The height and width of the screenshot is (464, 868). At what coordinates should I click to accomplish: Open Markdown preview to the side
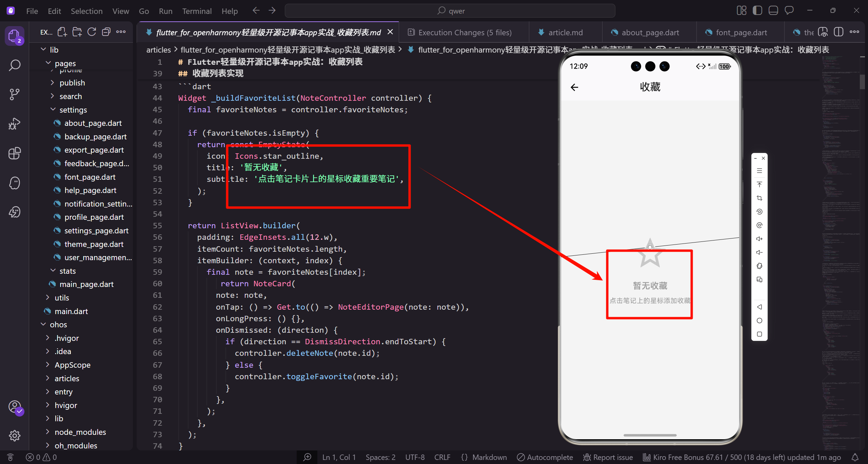tap(823, 32)
